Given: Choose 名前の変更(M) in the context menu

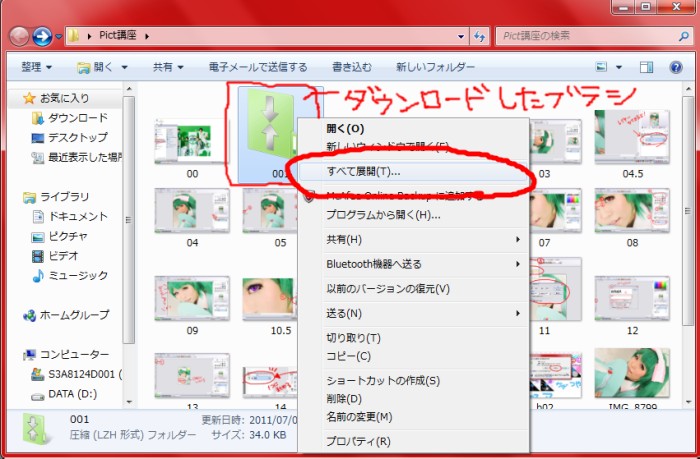Looking at the screenshot, I should pos(413,417).
